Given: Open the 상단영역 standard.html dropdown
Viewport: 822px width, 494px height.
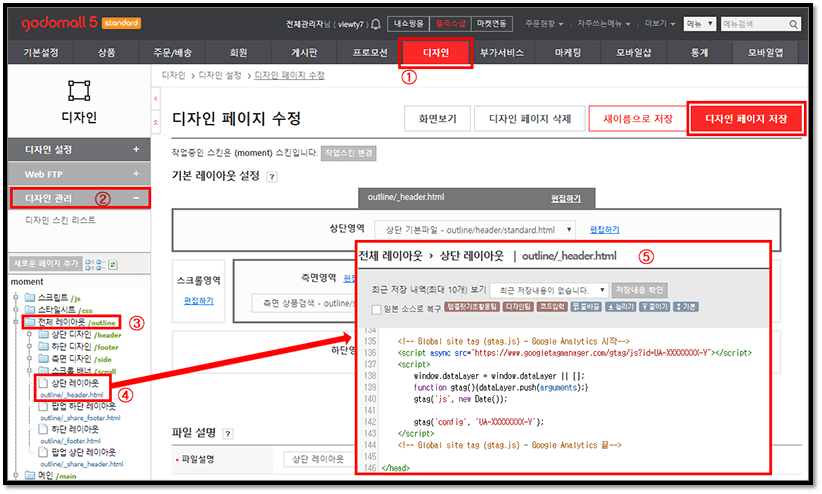Looking at the screenshot, I should click(x=475, y=230).
